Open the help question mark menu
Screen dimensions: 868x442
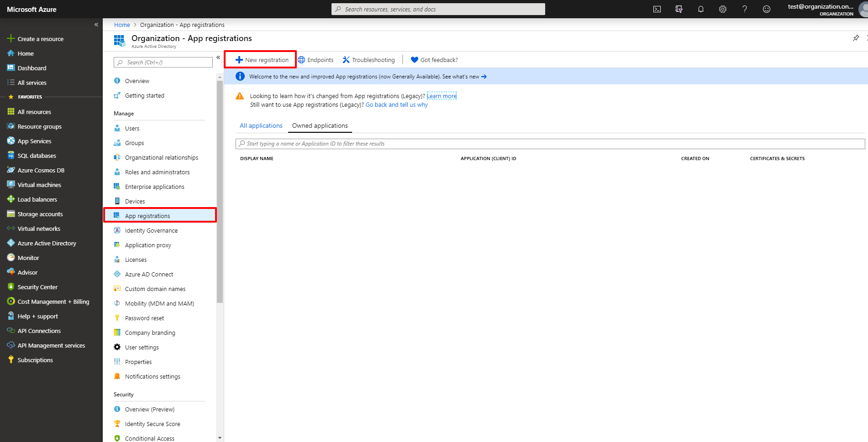[745, 9]
